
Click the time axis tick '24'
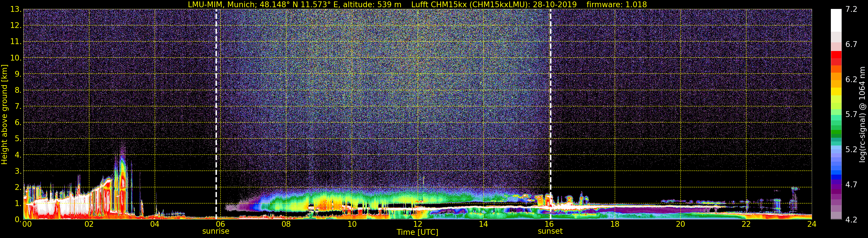[x=812, y=224]
